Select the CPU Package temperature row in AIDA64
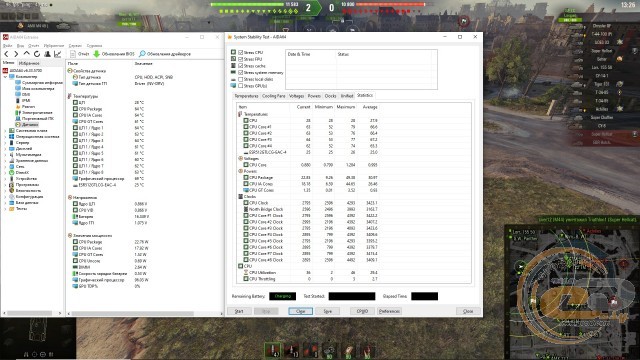Screen dimensions: 640x360 110,109
